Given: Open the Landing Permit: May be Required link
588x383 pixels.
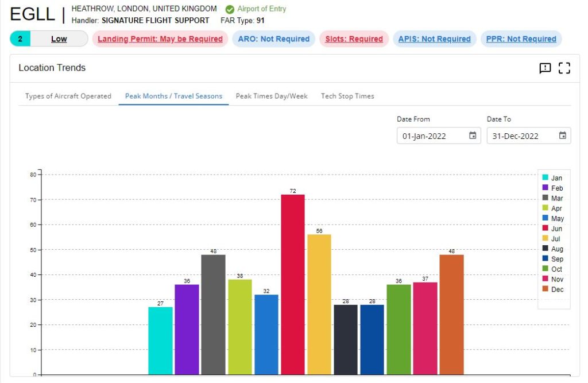Looking at the screenshot, I should 160,39.
